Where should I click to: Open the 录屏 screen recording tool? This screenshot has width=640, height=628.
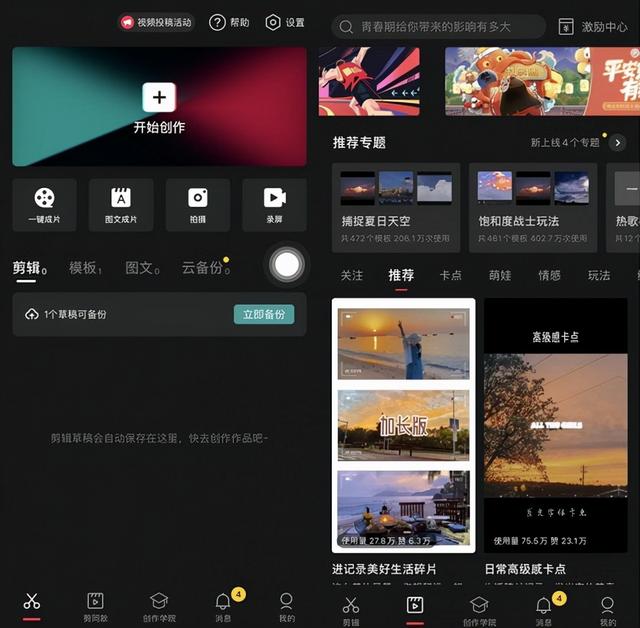click(x=274, y=205)
